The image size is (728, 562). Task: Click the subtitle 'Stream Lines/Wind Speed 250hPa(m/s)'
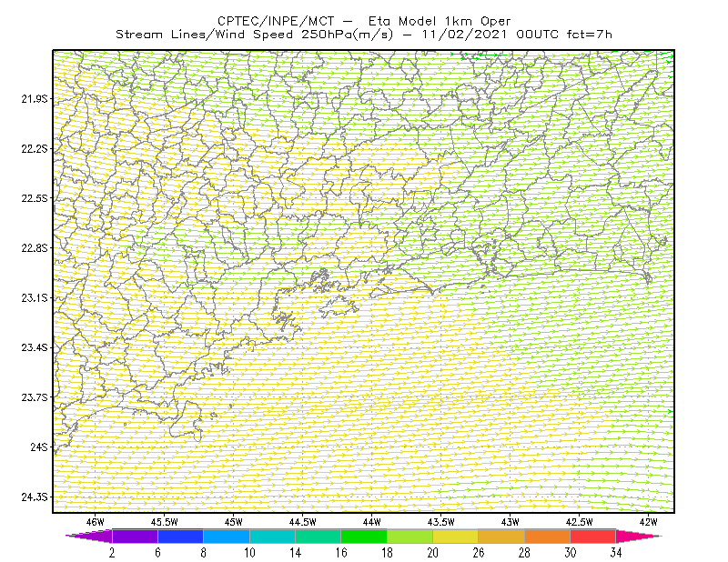[x=255, y=35]
